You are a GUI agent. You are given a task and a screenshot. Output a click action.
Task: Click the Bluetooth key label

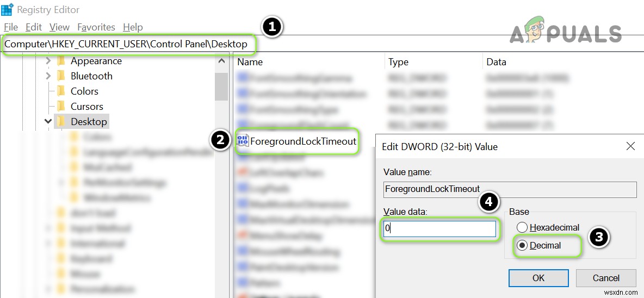click(91, 76)
